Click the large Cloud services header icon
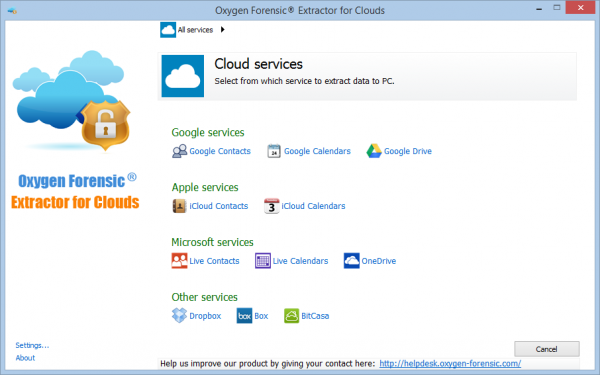600x375 pixels. (183, 76)
